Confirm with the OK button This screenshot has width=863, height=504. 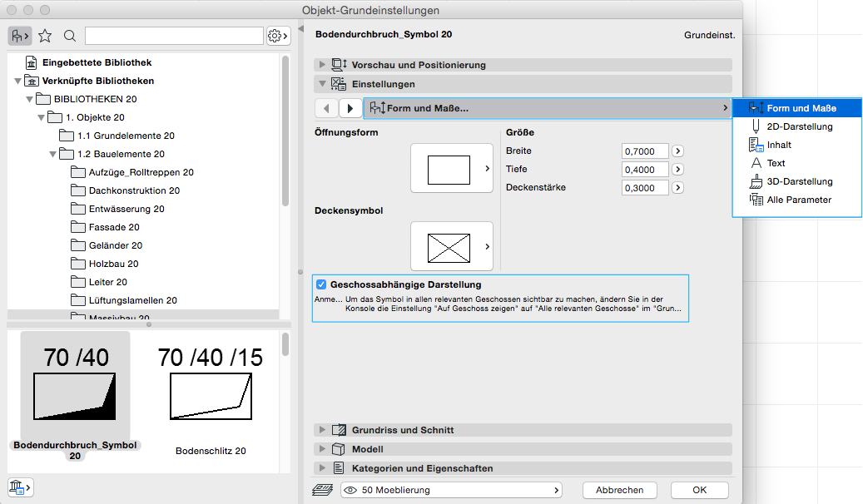pyautogui.click(x=699, y=490)
